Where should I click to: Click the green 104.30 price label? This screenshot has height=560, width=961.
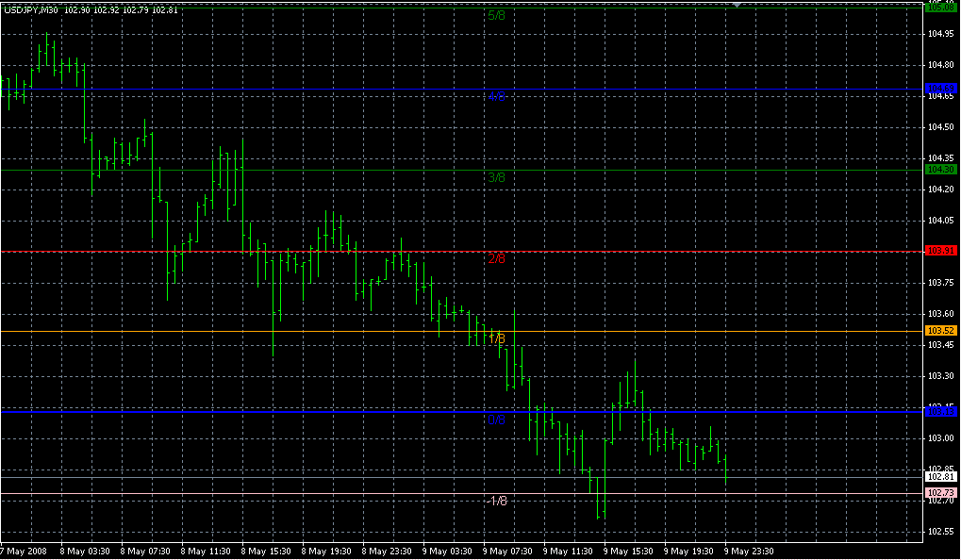pyautogui.click(x=941, y=170)
